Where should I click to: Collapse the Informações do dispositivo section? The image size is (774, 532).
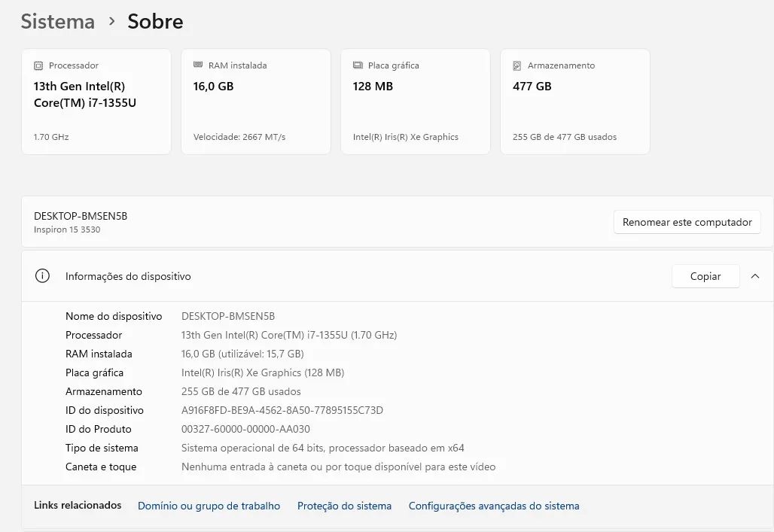(754, 276)
